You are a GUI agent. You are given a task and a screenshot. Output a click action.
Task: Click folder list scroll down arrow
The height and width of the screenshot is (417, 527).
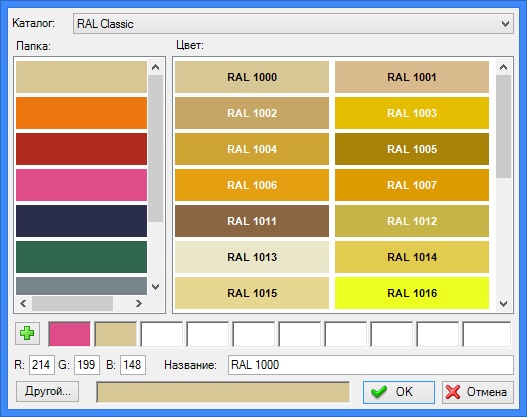pos(155,287)
